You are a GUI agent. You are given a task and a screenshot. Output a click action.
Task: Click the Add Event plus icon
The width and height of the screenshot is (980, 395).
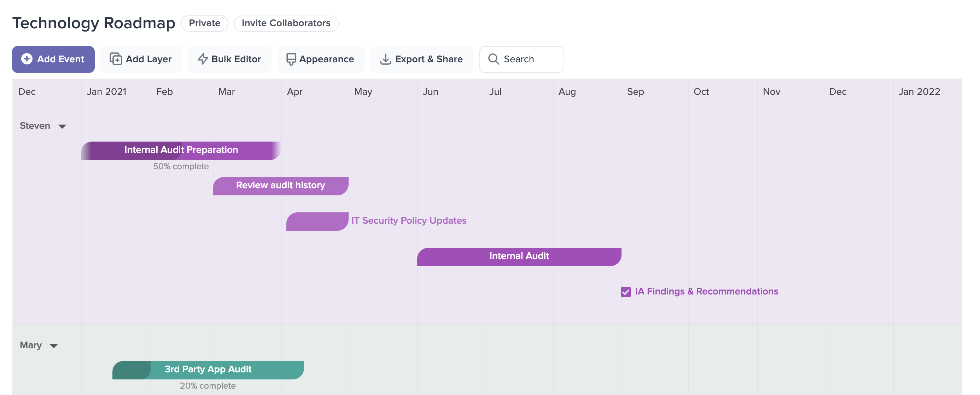(27, 59)
